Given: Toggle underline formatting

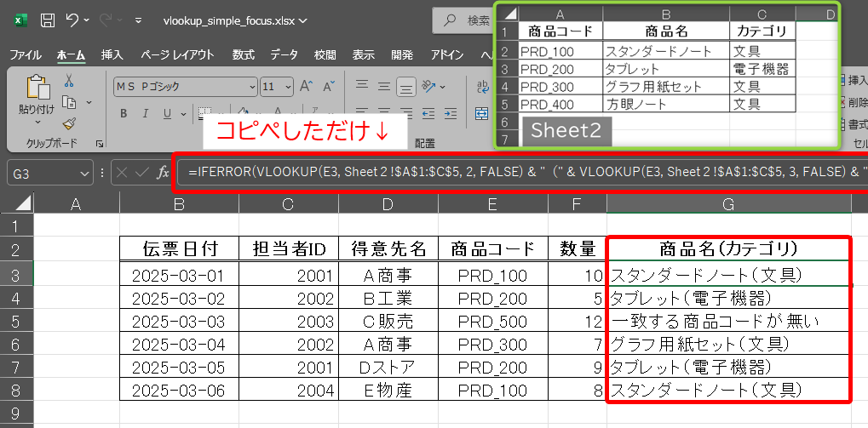Looking at the screenshot, I should [x=168, y=113].
